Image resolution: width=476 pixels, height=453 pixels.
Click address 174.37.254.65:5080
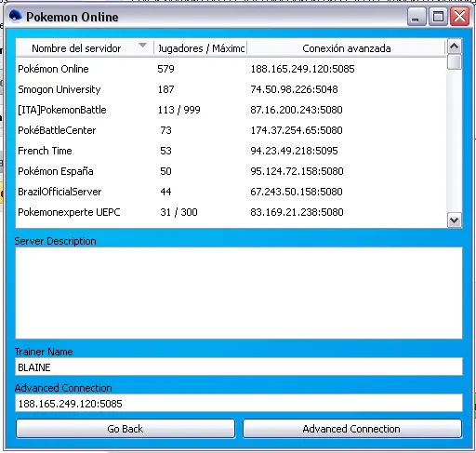[x=297, y=130]
